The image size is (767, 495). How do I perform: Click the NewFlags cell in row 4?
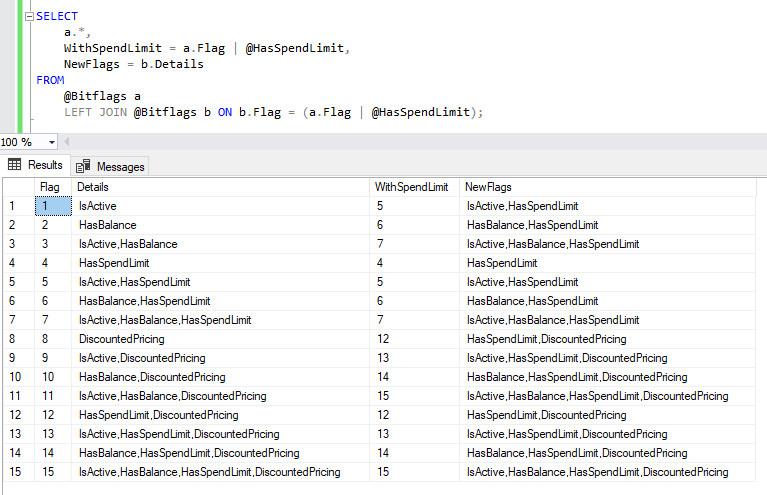pyautogui.click(x=502, y=263)
